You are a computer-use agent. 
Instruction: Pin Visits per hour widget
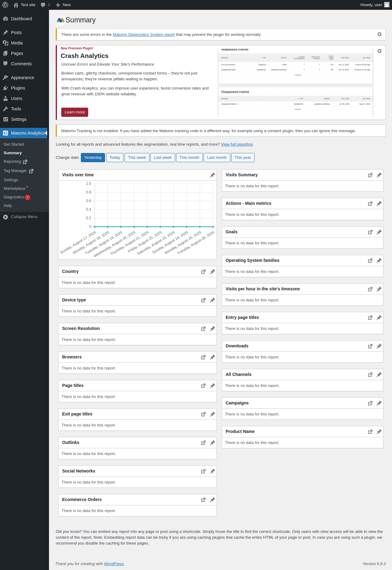click(379, 289)
